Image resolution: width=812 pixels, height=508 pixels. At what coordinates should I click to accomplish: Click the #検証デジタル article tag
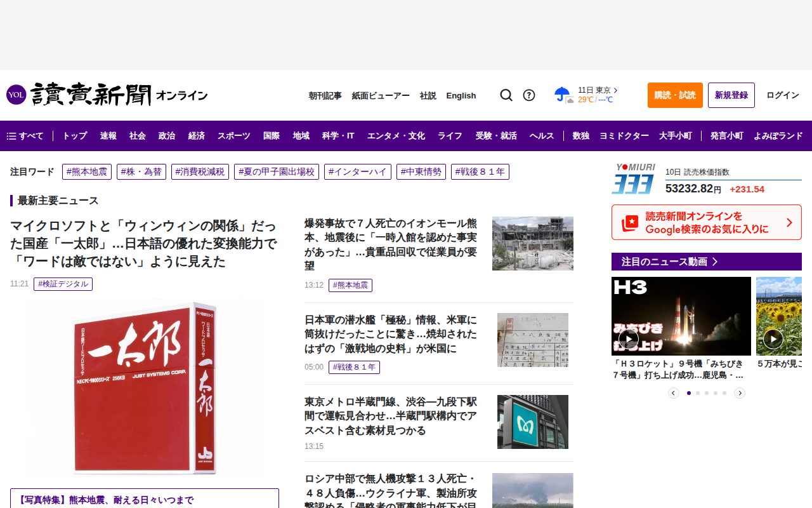tap(63, 284)
